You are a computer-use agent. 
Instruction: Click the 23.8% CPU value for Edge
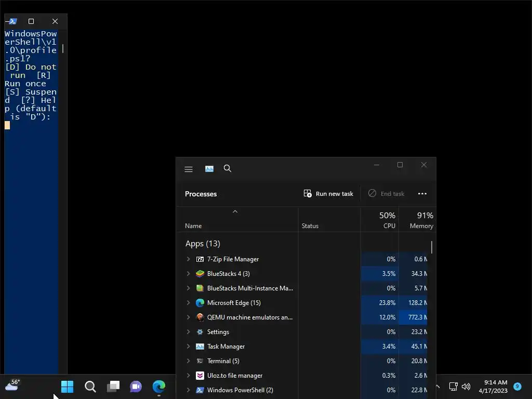pos(387,303)
